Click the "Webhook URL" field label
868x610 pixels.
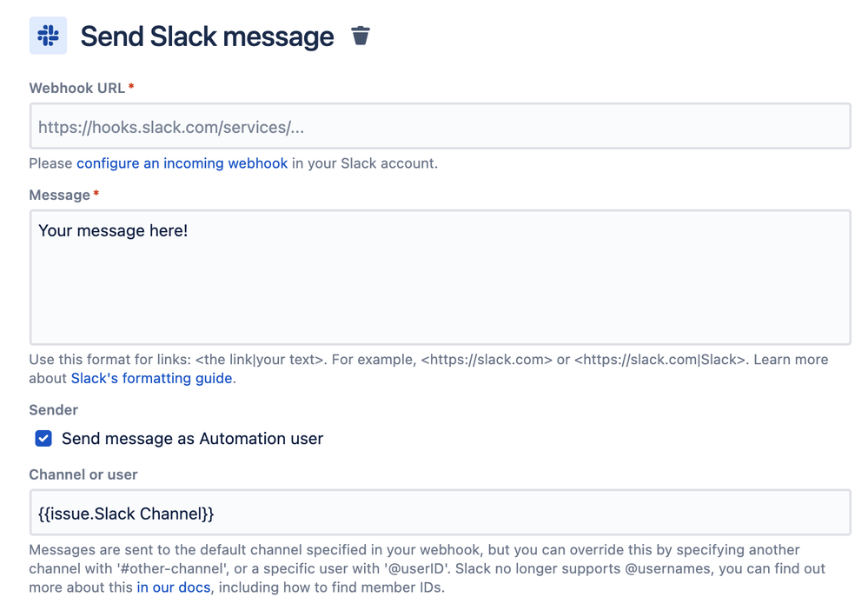[x=76, y=88]
